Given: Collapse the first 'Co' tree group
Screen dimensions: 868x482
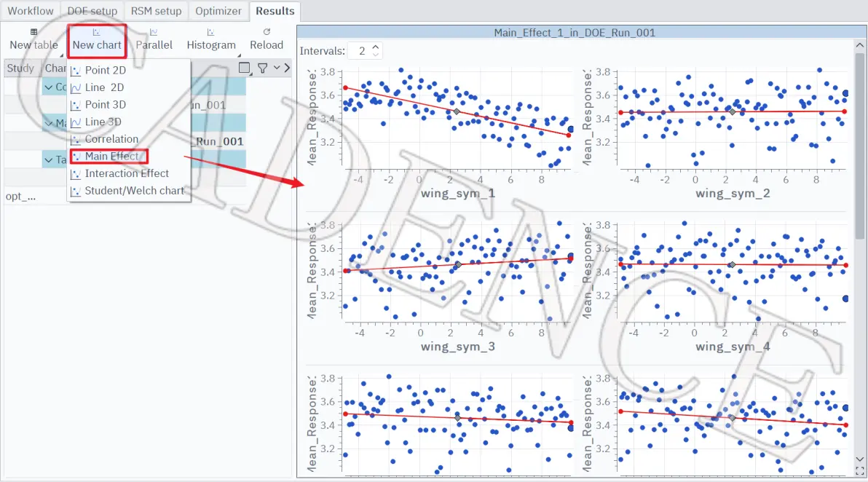Looking at the screenshot, I should pos(49,87).
